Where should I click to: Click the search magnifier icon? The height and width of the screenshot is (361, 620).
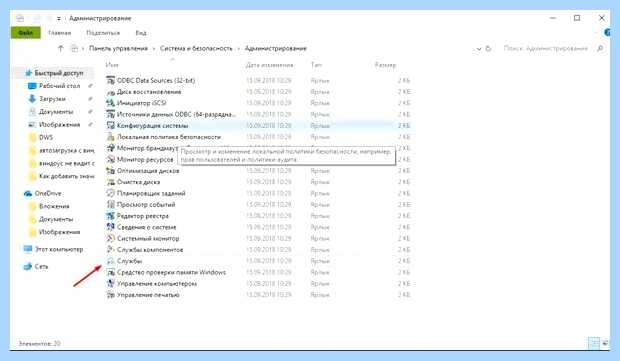(x=600, y=48)
